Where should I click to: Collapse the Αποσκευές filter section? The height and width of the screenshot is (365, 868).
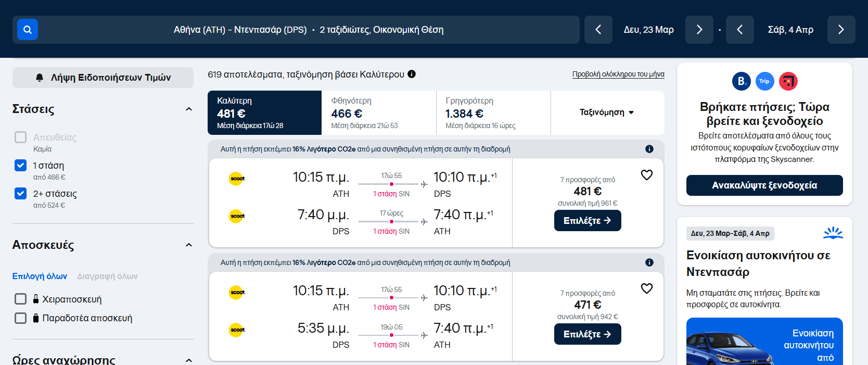pos(189,245)
